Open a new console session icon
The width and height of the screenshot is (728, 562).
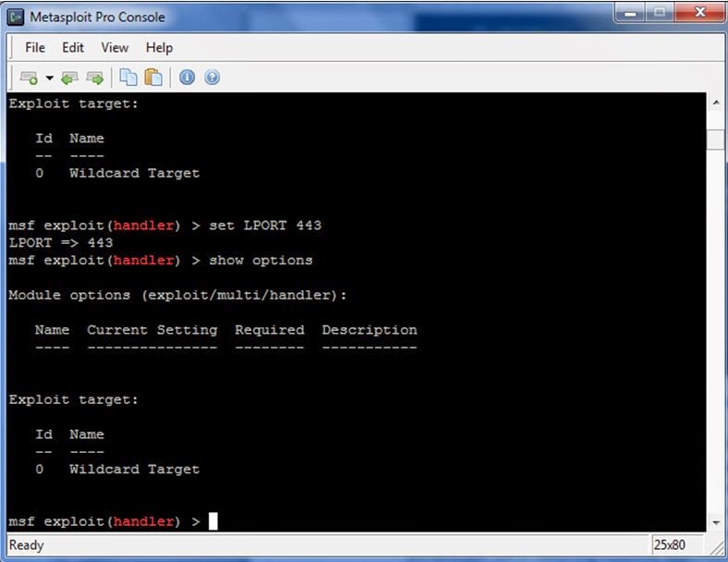coord(29,78)
